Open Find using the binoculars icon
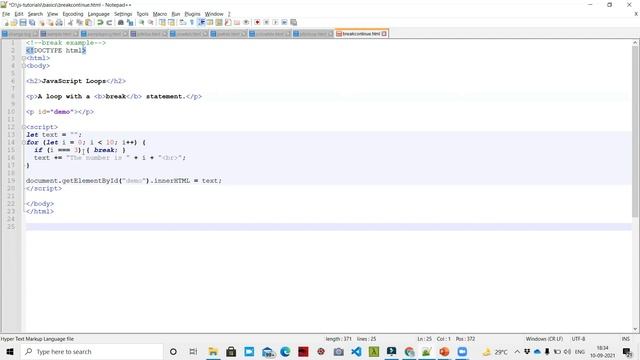The width and height of the screenshot is (640, 360). point(121,22)
